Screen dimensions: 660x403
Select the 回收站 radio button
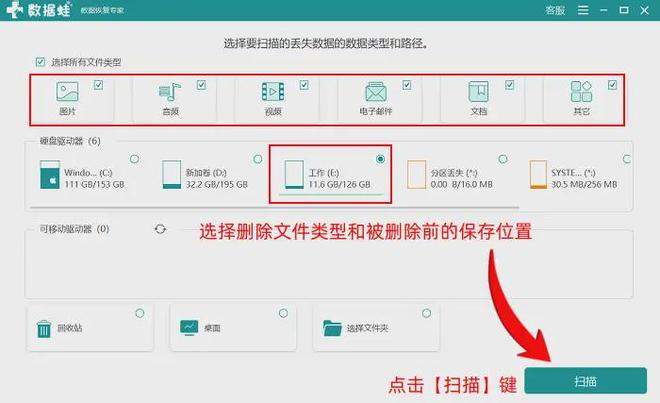(140, 313)
